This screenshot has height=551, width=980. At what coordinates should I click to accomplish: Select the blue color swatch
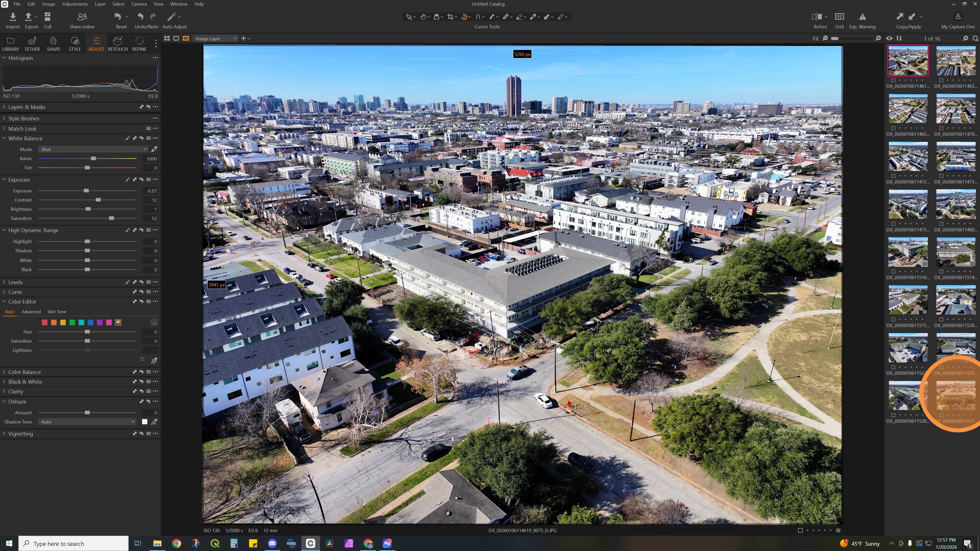[x=91, y=322]
